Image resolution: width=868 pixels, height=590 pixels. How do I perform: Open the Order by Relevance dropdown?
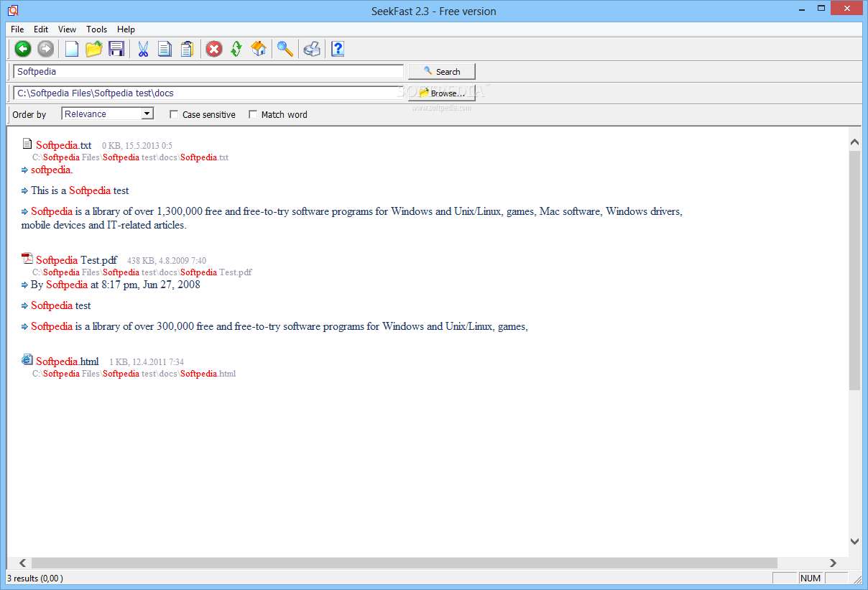click(x=108, y=114)
